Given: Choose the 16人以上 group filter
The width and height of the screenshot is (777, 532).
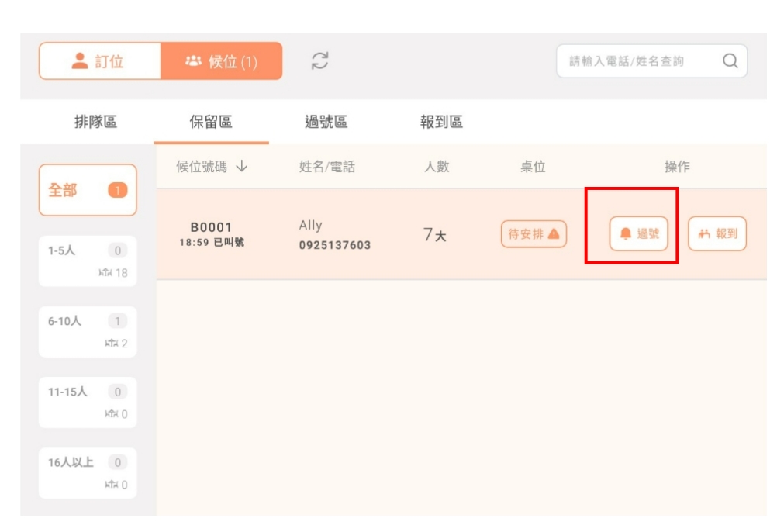Looking at the screenshot, I should (88, 472).
